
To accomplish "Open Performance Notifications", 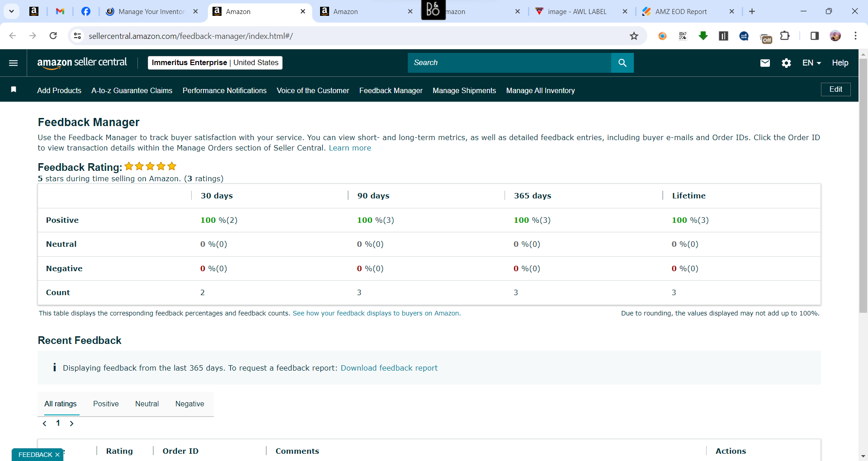I will (225, 90).
